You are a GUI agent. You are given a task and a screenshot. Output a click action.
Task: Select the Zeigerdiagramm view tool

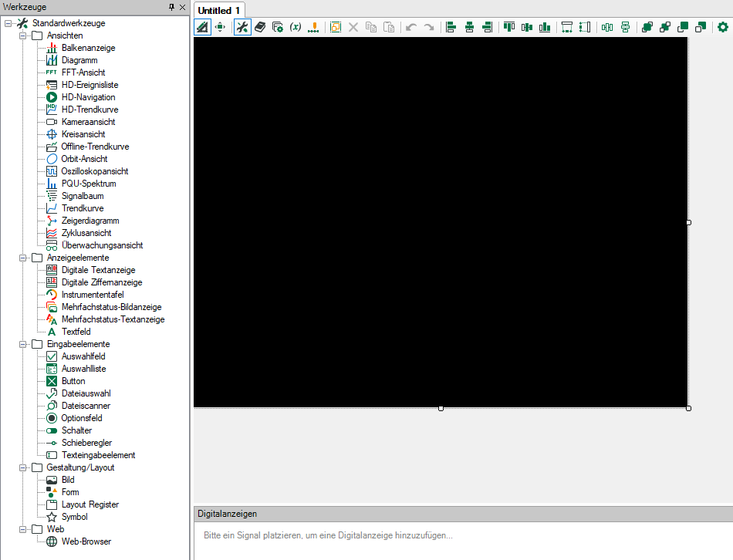pos(90,221)
